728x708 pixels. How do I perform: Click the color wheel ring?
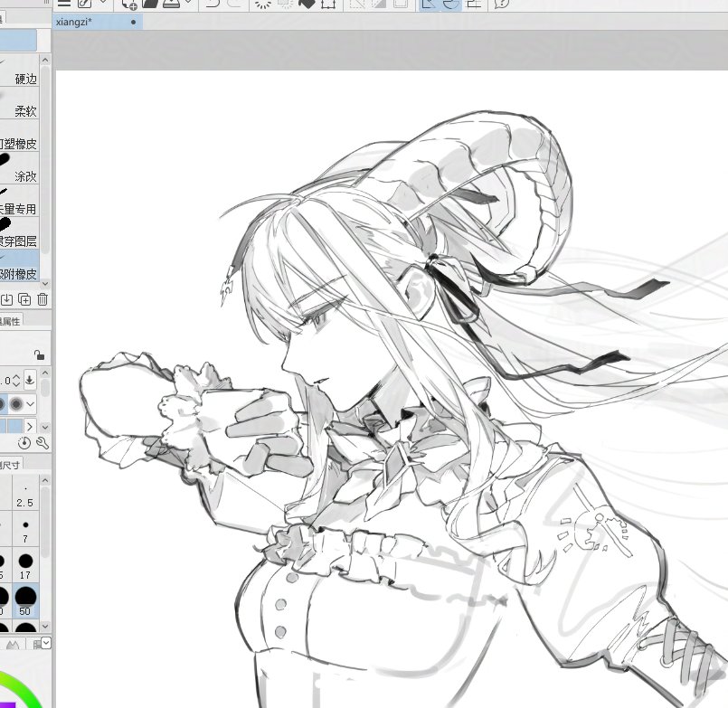(24, 684)
